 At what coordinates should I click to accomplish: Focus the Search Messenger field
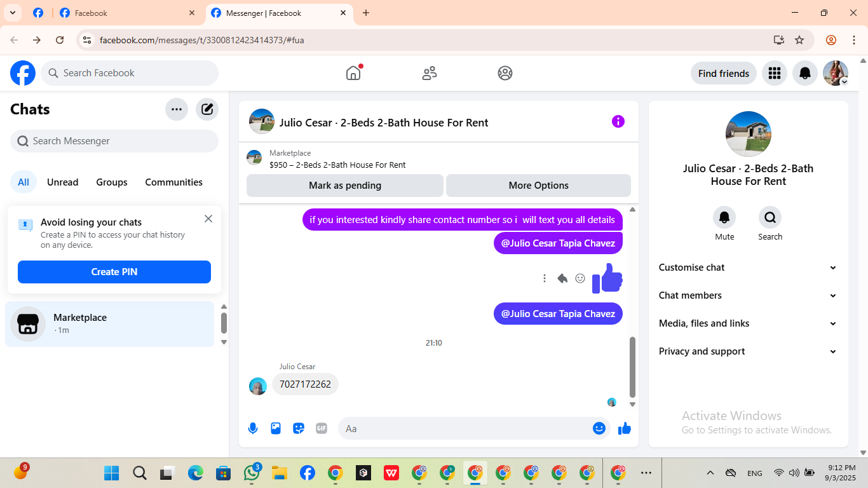114,141
